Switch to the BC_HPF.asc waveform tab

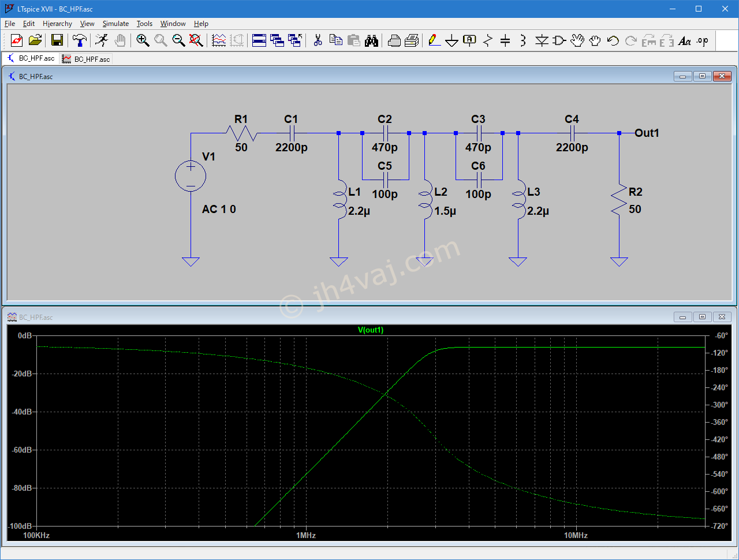pos(86,59)
